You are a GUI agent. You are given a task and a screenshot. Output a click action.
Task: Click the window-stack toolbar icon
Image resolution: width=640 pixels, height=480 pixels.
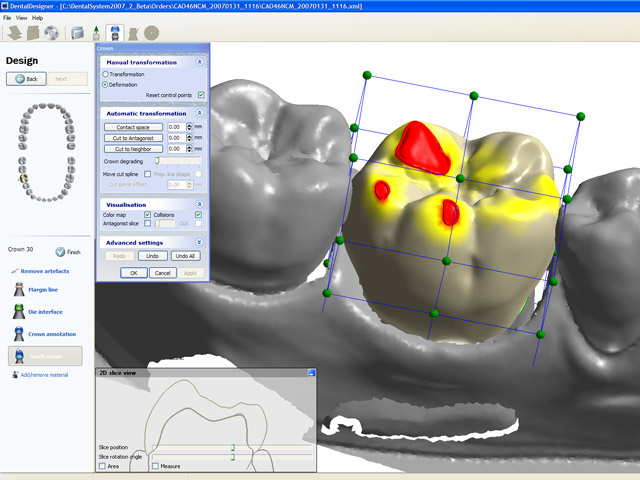(x=78, y=33)
